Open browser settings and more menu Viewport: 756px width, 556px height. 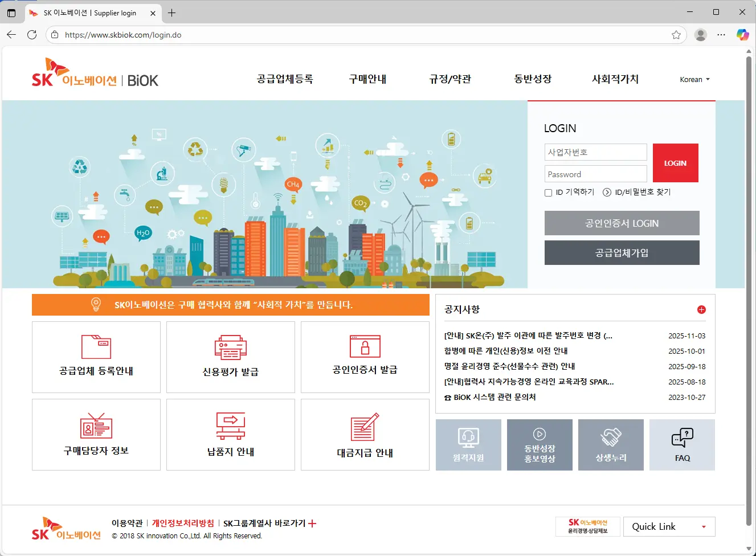721,35
